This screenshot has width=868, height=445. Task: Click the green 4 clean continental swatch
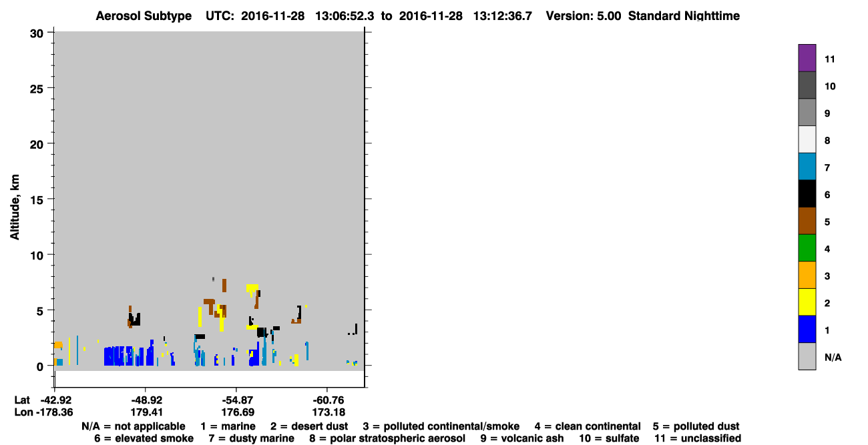[x=807, y=248]
